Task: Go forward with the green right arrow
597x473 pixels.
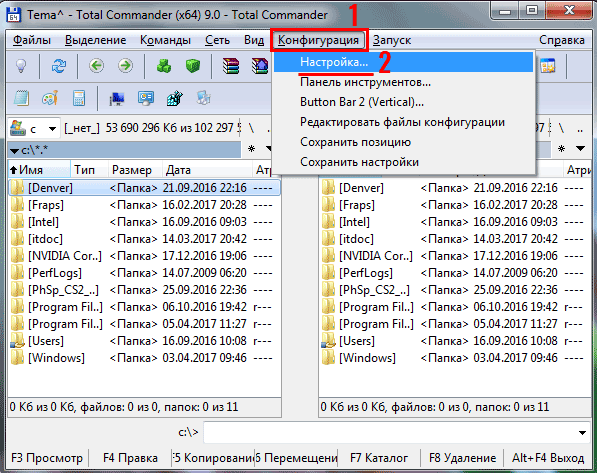Action: pos(125,66)
